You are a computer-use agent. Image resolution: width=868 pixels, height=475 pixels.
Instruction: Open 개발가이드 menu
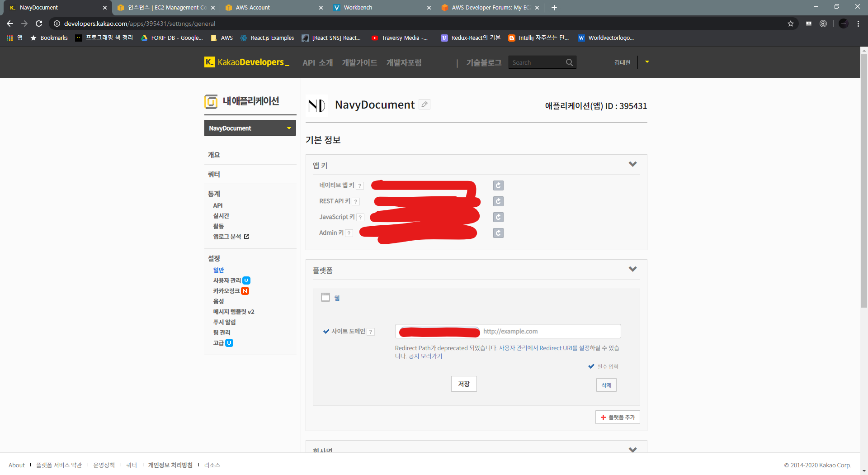click(359, 63)
